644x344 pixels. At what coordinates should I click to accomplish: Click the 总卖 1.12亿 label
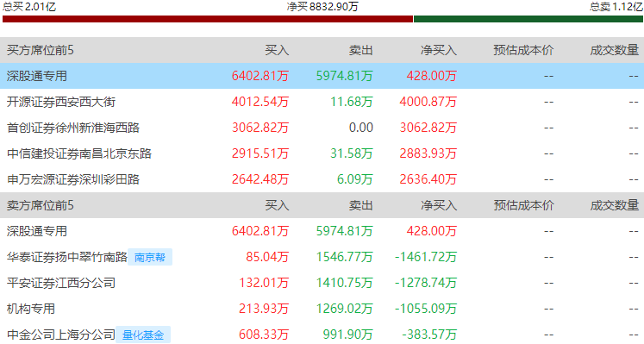coord(616,7)
